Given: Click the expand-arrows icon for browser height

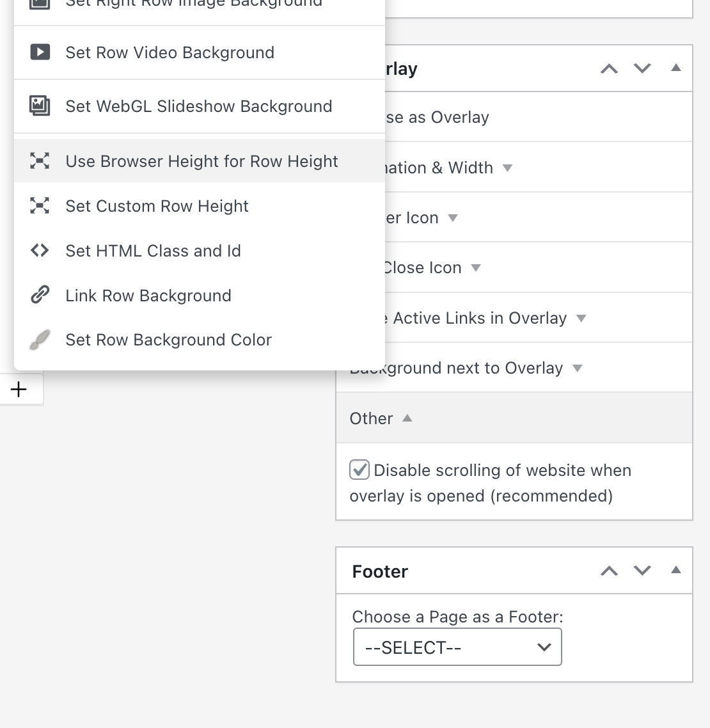Looking at the screenshot, I should (40, 161).
